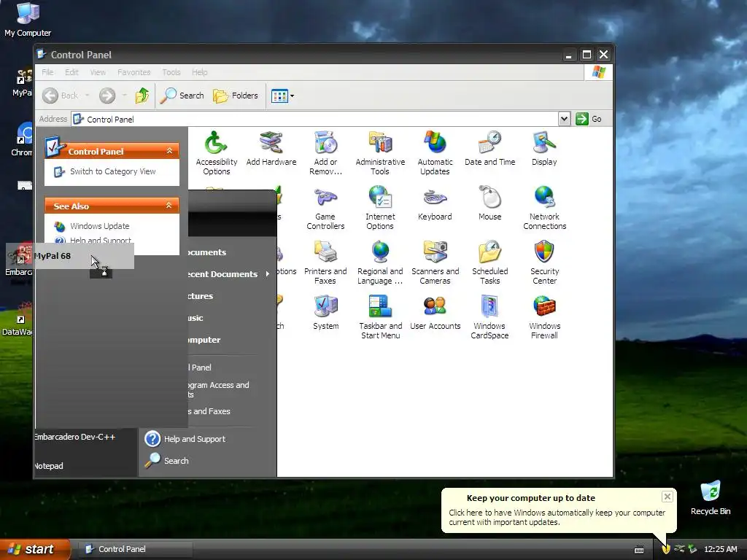Click the Up folder toolbar icon
This screenshot has width=747, height=560.
(142, 96)
